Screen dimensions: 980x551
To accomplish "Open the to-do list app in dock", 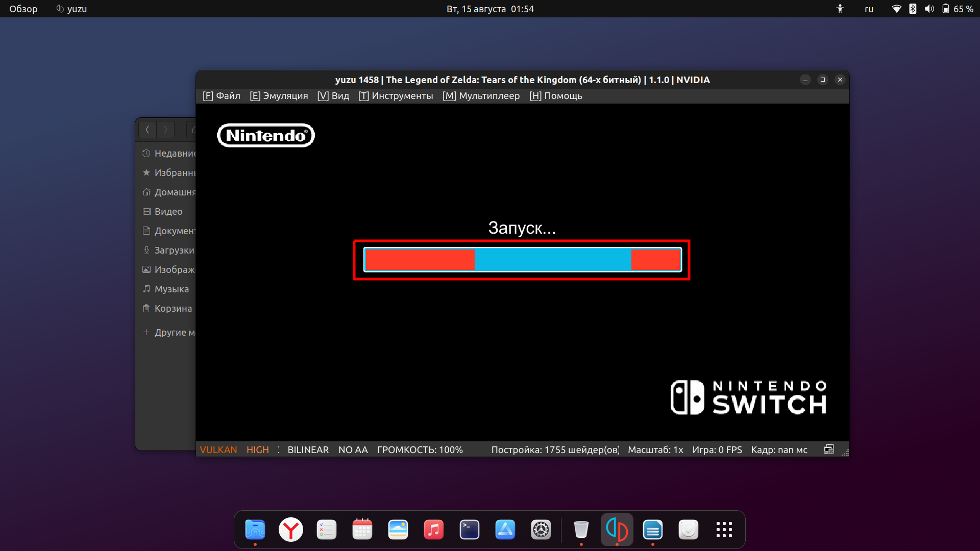I will point(327,530).
